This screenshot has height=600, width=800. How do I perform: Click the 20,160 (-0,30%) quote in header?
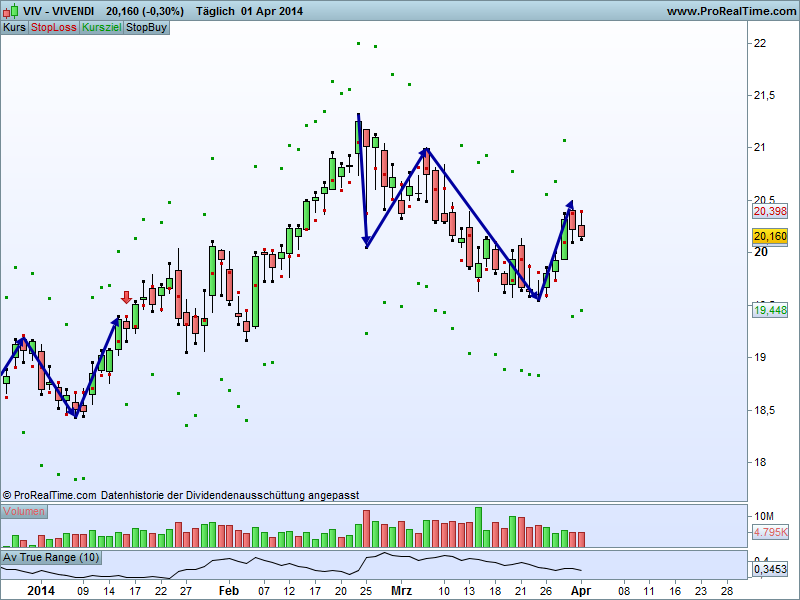tap(145, 11)
